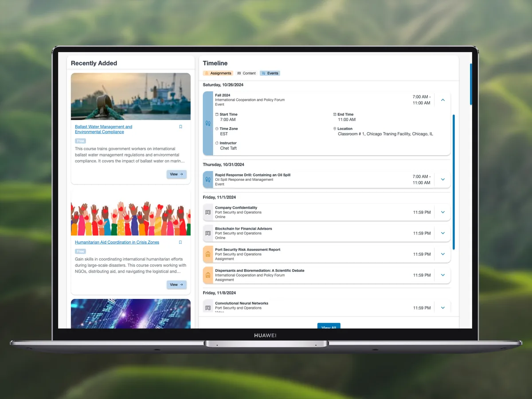Click the Company Confidentiality content icon
Image resolution: width=532 pixels, height=399 pixels.
(208, 212)
